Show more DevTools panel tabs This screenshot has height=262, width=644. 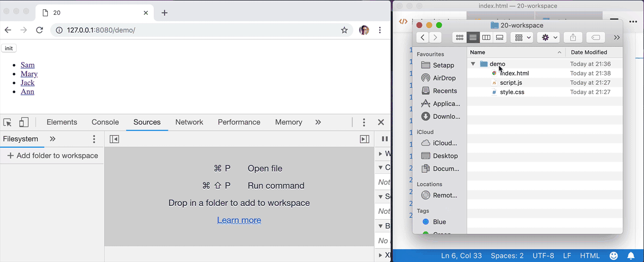pyautogui.click(x=318, y=122)
